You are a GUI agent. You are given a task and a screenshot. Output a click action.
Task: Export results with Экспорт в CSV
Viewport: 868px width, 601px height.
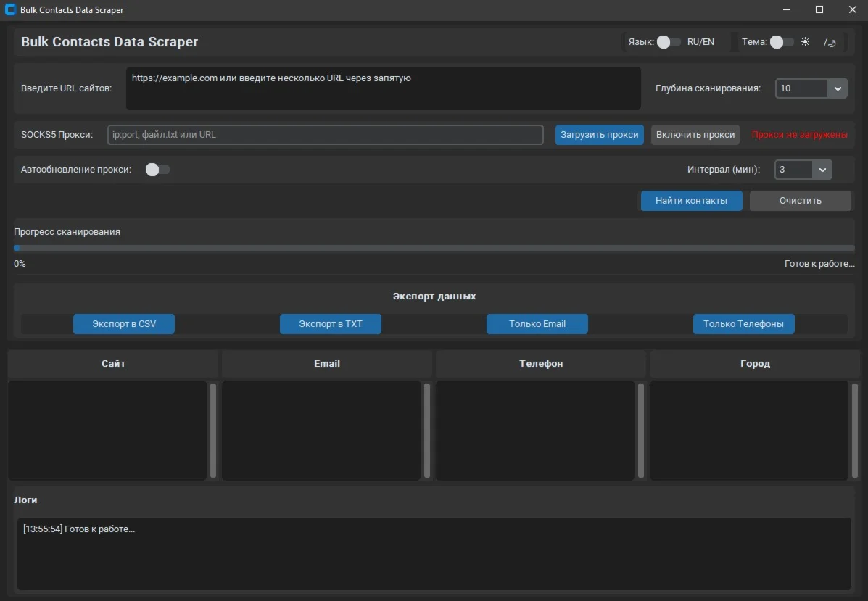point(124,324)
